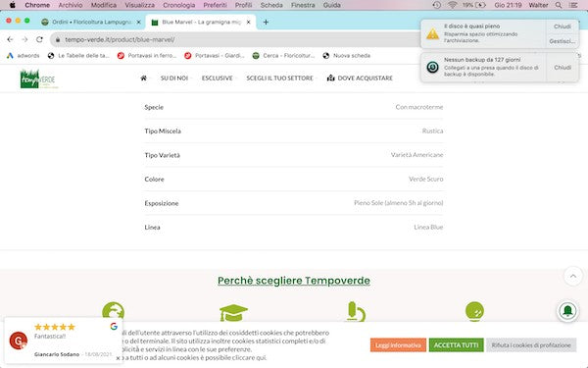This screenshot has width=588, height=368.
Task: Open DOVE ACQUISTARE page
Action: 360,79
